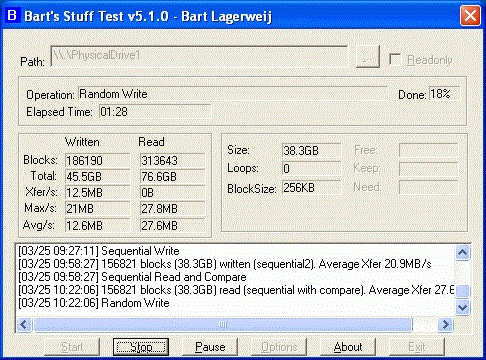This screenshot has width=486, height=360.
Task: Pause the running test
Action: 210,347
